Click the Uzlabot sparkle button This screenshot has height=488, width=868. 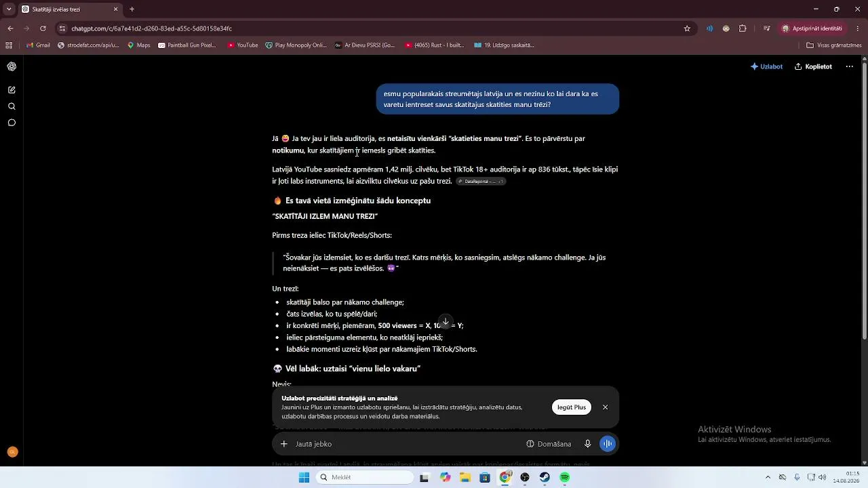pyautogui.click(x=766, y=66)
